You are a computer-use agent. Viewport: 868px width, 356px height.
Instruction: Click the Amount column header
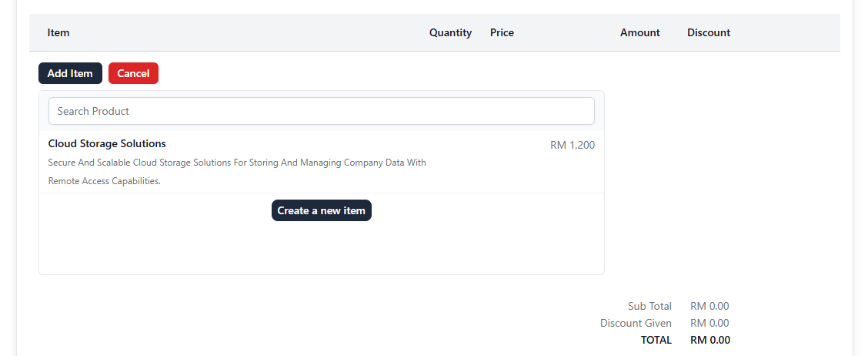click(640, 32)
